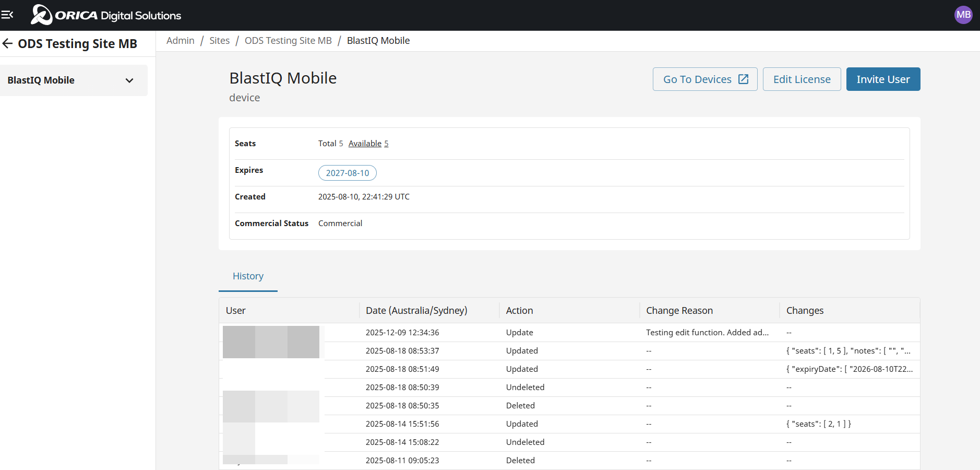Click Undeleted in the 2025-08-14 15:08:22 row
This screenshot has height=470, width=980.
525,442
